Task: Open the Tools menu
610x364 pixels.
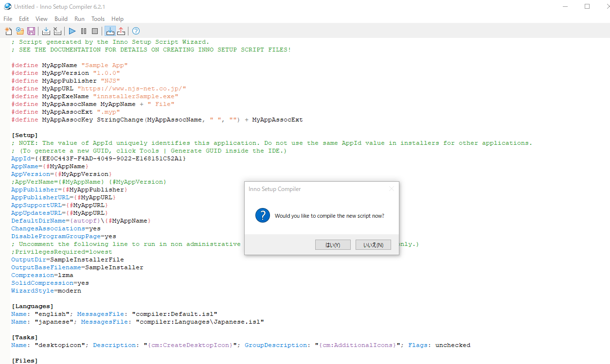Action: [x=98, y=19]
